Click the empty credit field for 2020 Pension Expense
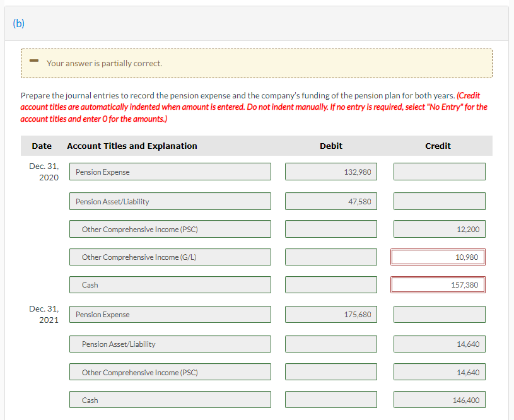Image resolution: width=514 pixels, height=420 pixels. pos(439,172)
